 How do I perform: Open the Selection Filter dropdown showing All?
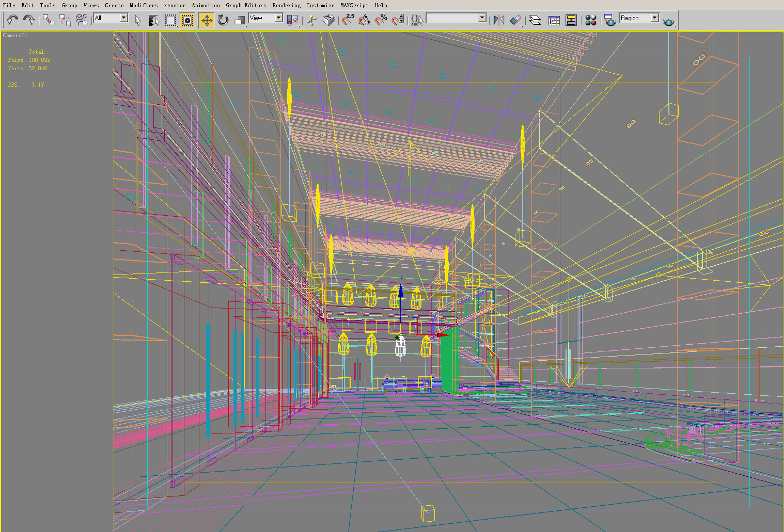click(110, 17)
